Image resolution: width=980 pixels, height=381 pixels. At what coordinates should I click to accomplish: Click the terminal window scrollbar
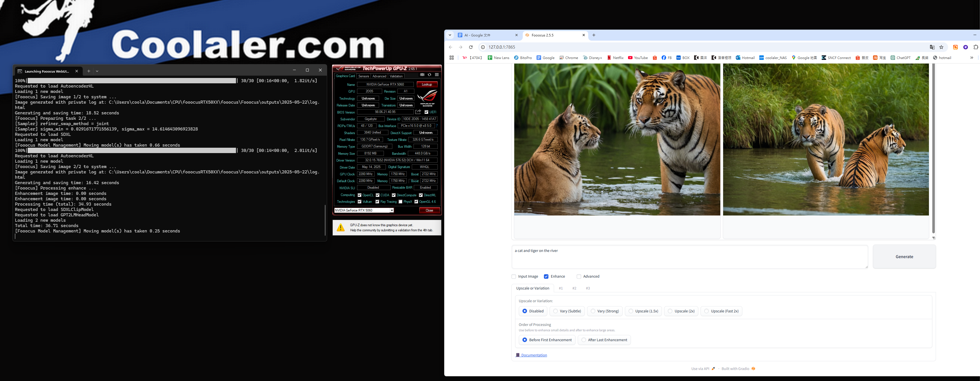pos(325,220)
